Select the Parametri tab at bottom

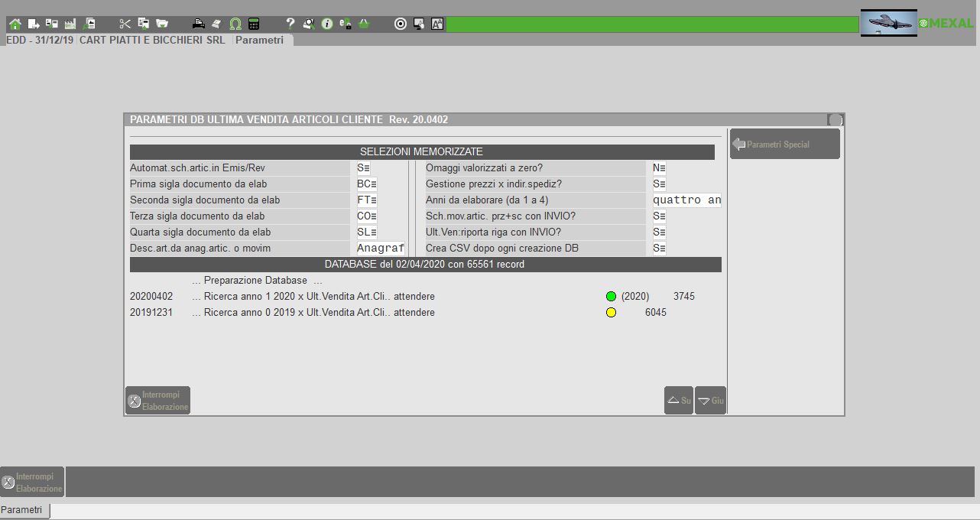click(23, 510)
